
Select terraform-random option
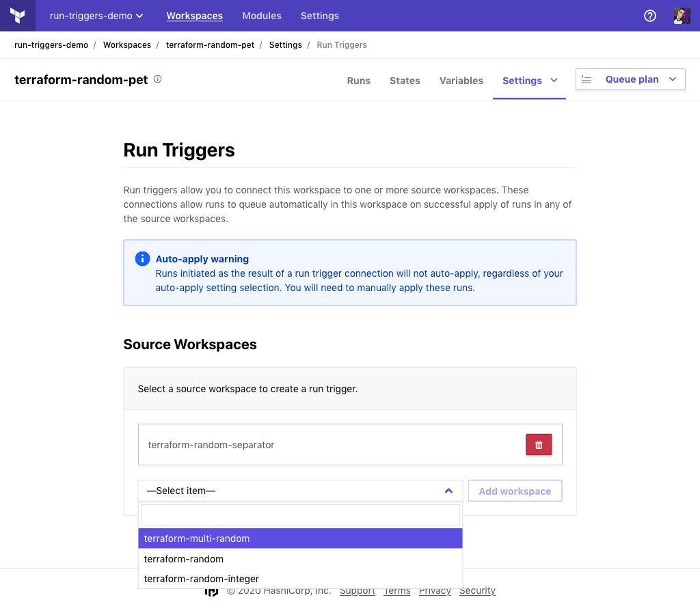pos(301,559)
